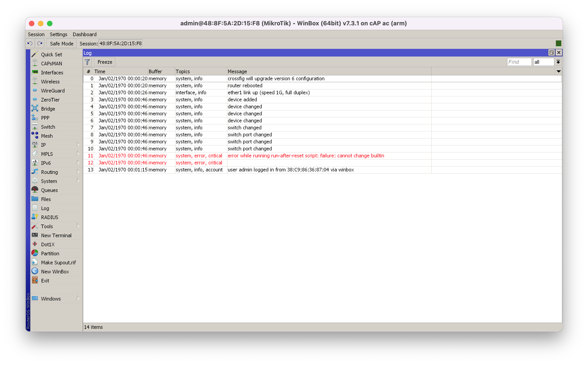Toggle Safe Mode
This screenshot has height=365, width=588.
pyautogui.click(x=61, y=43)
